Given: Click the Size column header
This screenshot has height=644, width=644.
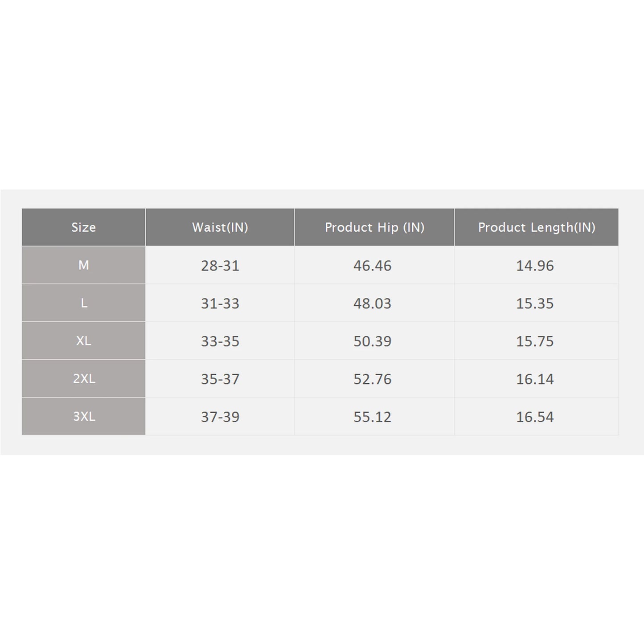Looking at the screenshot, I should coord(84,227).
